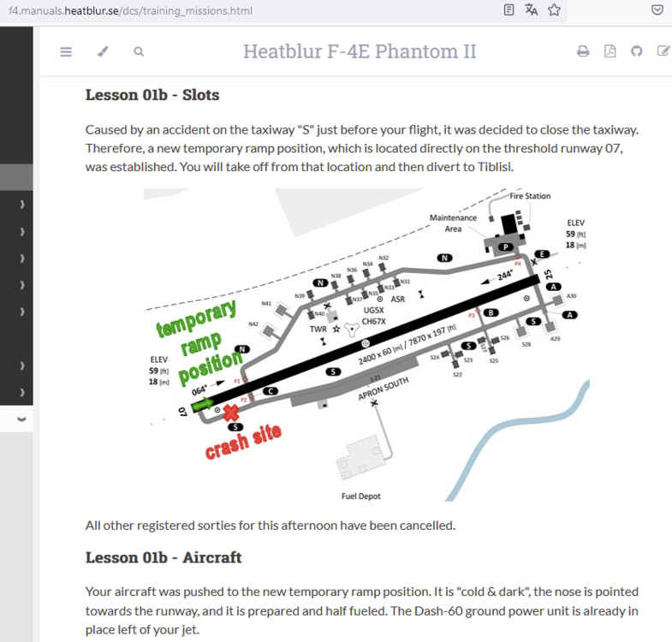
Task: Expand the topmost right-pointing sidebar chevron
Action: click(x=22, y=205)
